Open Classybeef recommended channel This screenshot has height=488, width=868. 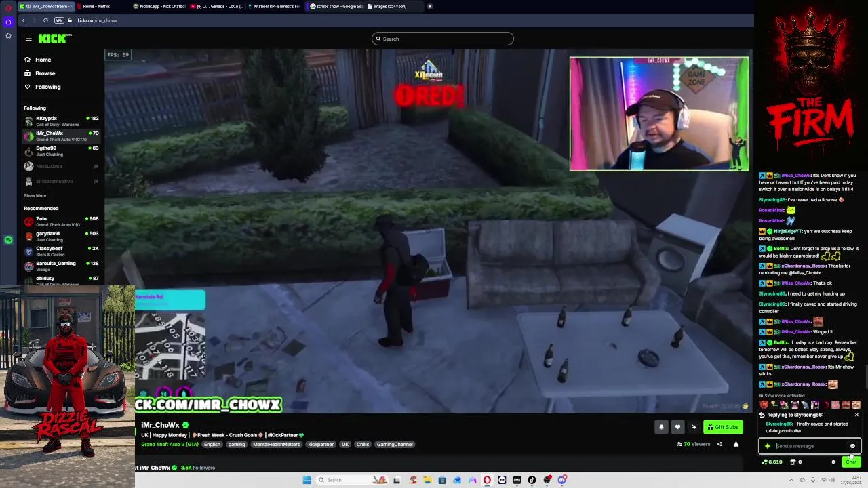(x=61, y=251)
